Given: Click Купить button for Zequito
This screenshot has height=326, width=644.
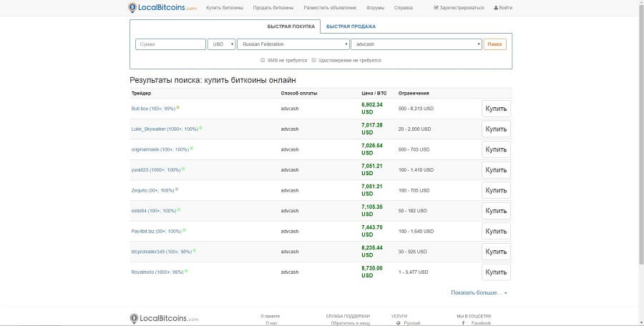Looking at the screenshot, I should pos(496,190).
